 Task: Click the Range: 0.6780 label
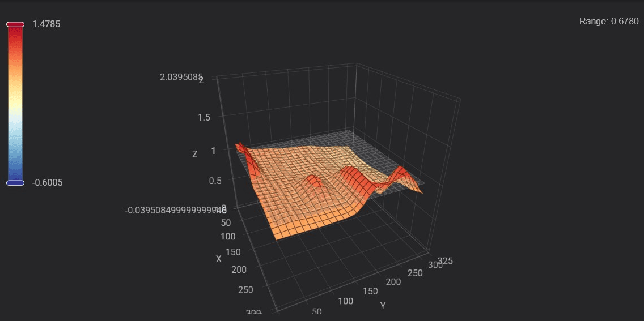pos(609,22)
